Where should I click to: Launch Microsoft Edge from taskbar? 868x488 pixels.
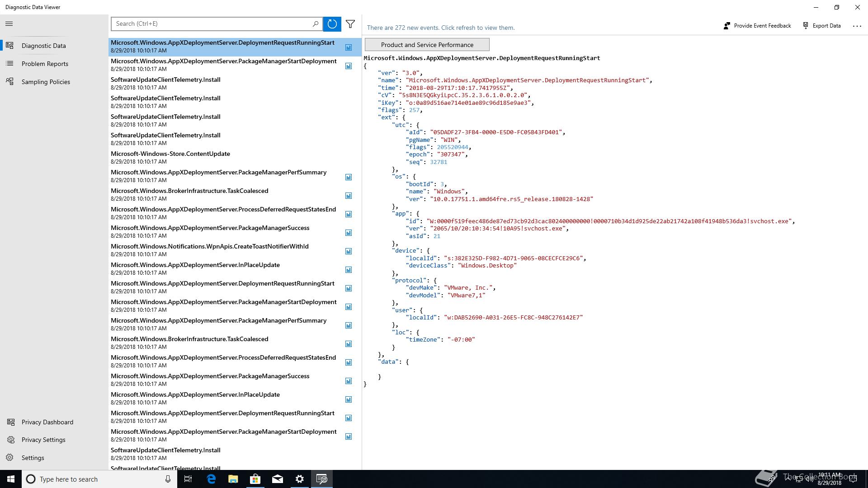point(211,479)
